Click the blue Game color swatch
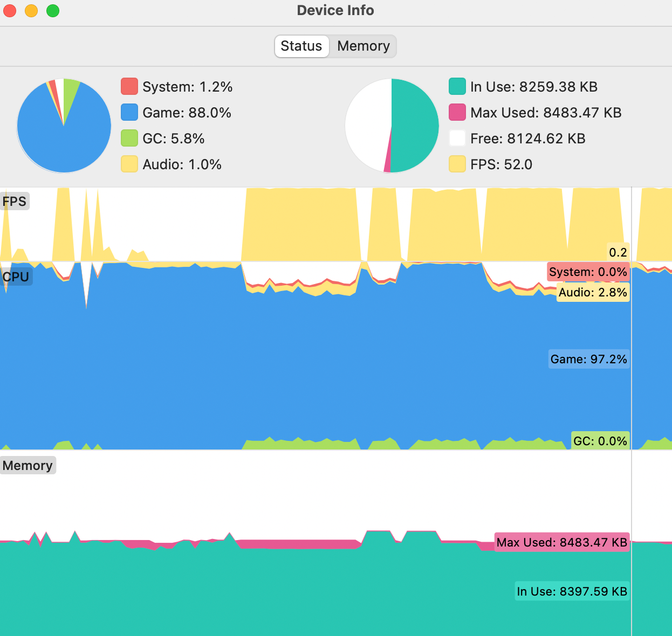Viewport: 672px width, 636px height. point(129,112)
